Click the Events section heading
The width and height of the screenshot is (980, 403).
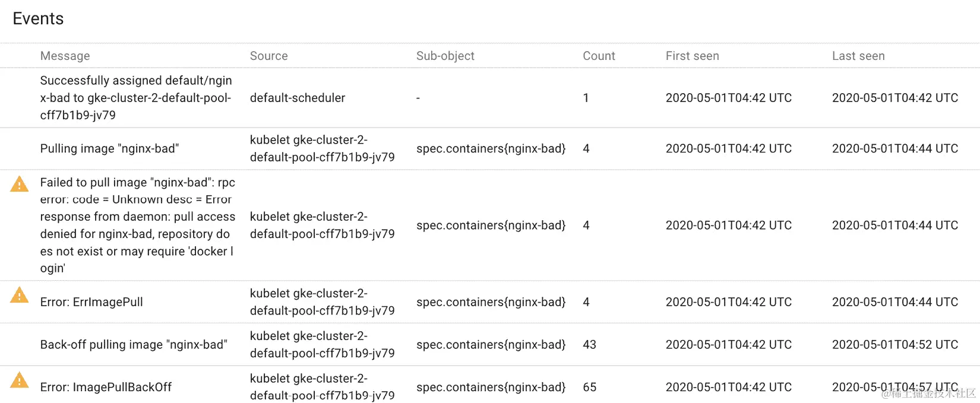click(37, 18)
